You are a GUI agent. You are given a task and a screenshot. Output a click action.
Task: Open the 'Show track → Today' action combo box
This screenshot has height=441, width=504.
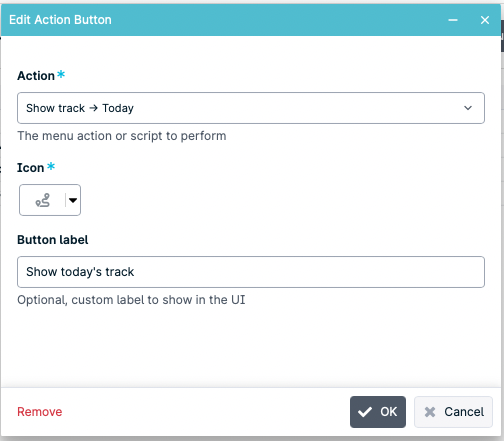251,108
